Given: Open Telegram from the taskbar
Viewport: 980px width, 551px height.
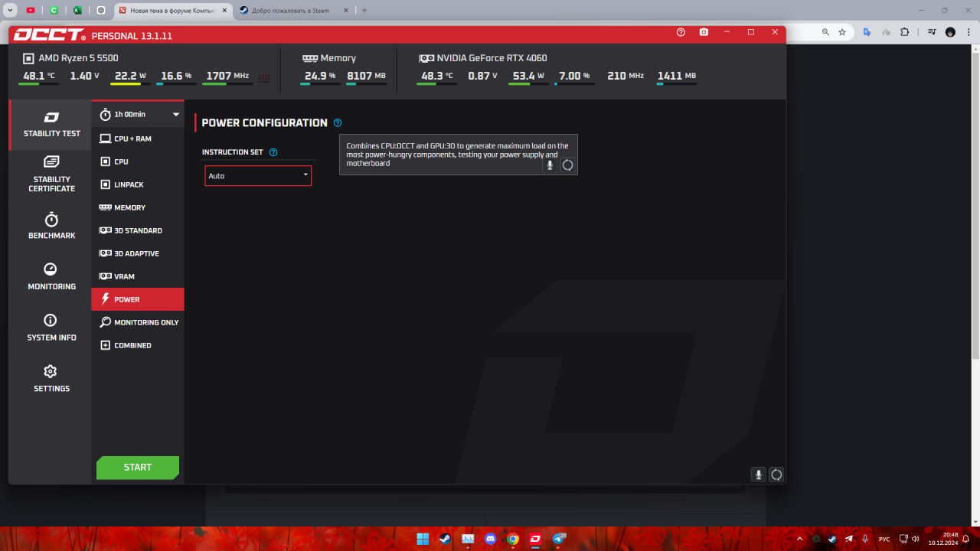Looking at the screenshot, I should (559, 539).
